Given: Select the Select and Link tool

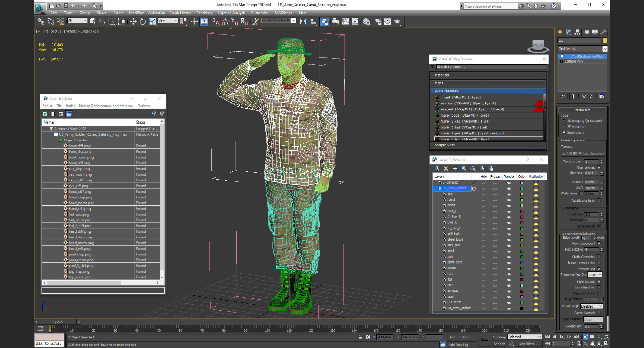Looking at the screenshot, I should click(x=40, y=21).
